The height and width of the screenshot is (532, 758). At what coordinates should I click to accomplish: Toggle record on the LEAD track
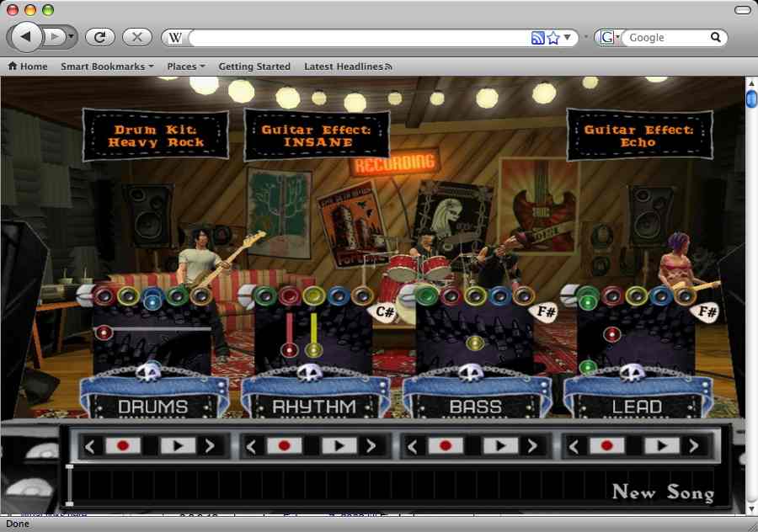[607, 445]
